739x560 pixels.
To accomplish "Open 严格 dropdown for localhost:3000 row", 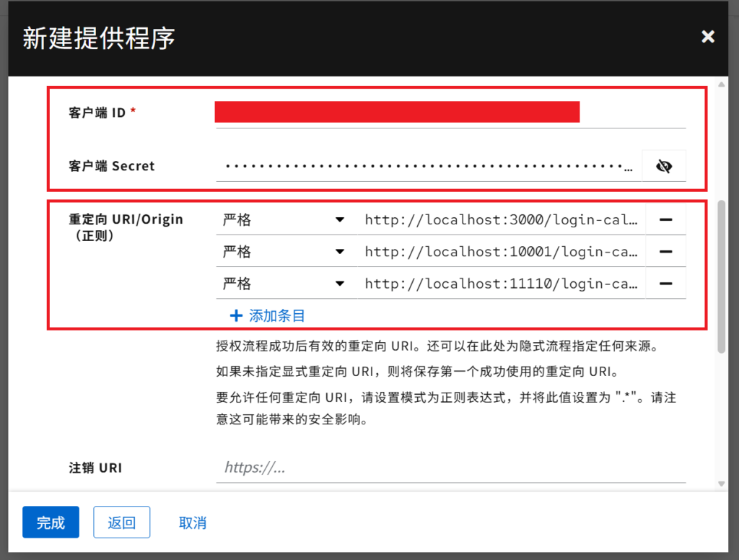I will click(x=285, y=219).
